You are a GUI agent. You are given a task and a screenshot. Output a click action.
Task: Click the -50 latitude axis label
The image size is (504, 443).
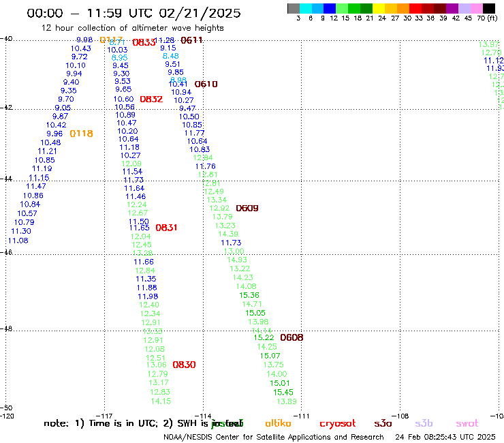coord(6,408)
